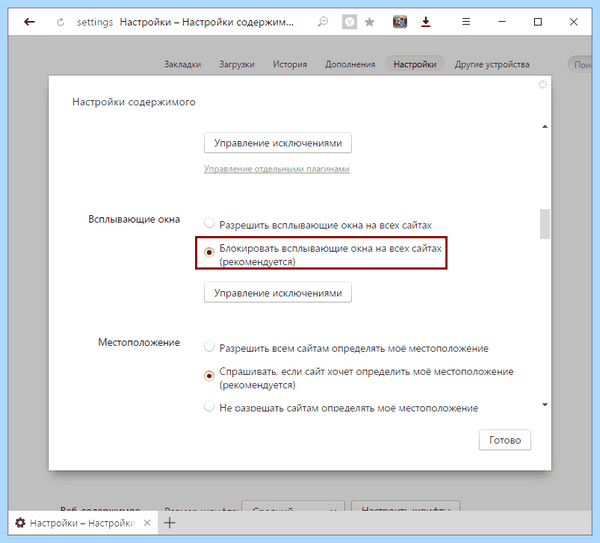Click the settings search field
The image size is (600, 543).
[580, 65]
